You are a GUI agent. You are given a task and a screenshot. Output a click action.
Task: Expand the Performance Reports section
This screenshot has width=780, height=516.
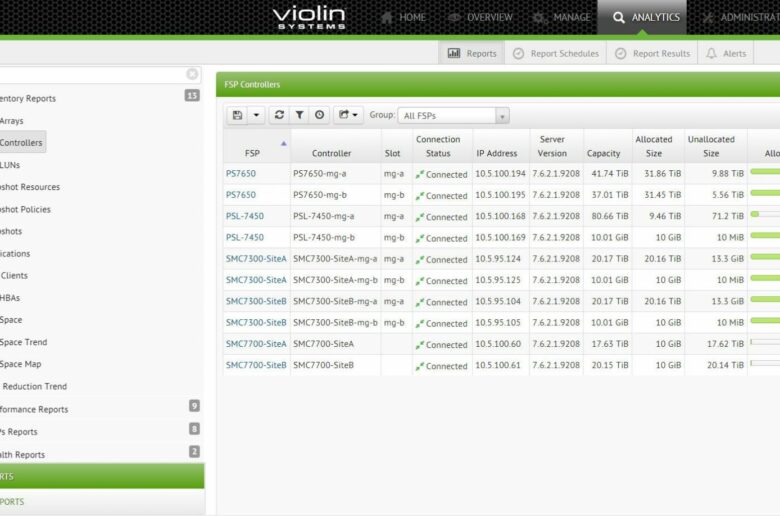tap(99, 409)
